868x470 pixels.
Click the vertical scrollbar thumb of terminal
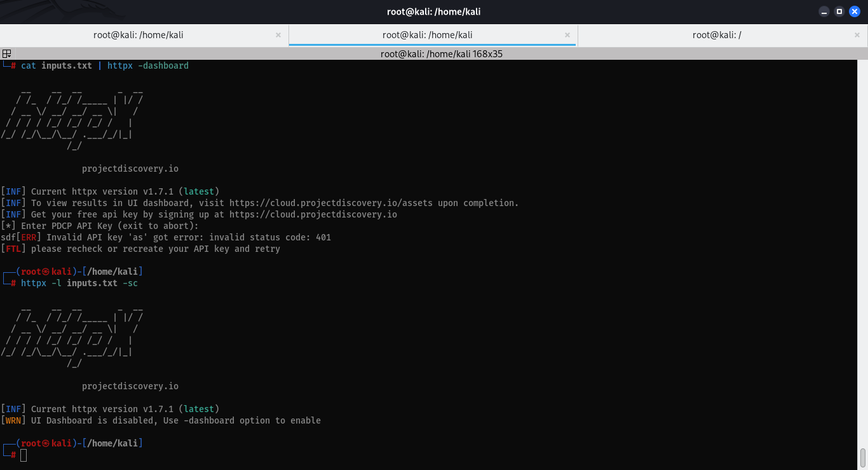click(863, 457)
